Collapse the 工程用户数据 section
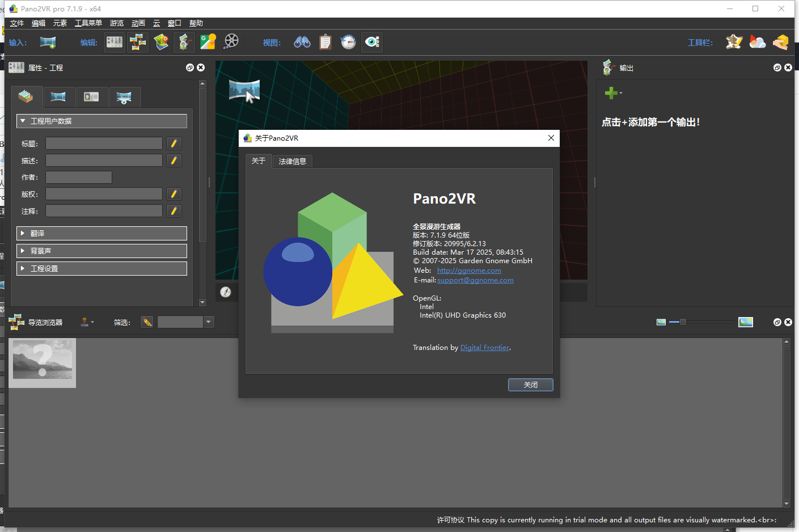 pyautogui.click(x=102, y=121)
